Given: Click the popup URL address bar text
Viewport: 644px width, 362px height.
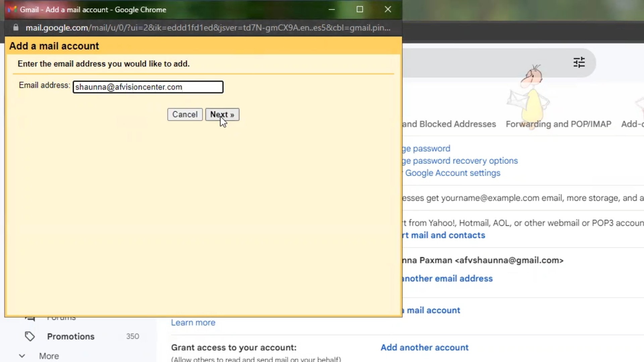Looking at the screenshot, I should click(x=208, y=28).
